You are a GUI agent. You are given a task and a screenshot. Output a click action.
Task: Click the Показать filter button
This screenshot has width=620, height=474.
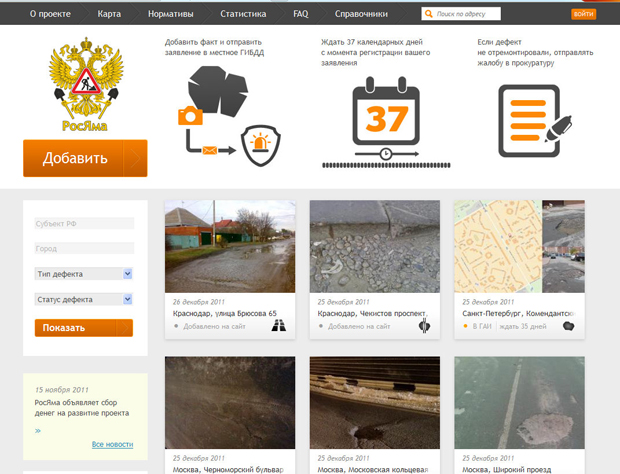[x=83, y=328]
